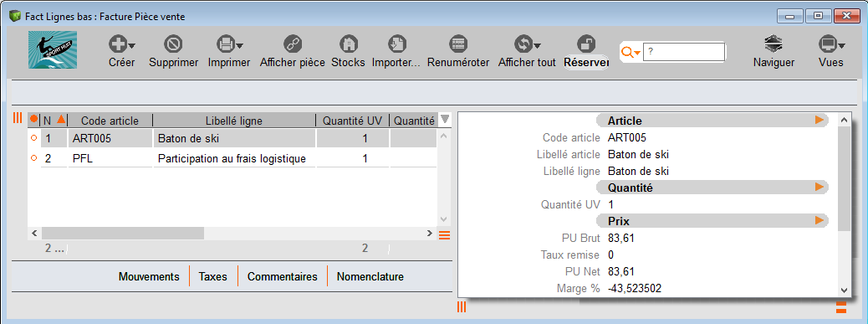
Task: Click the orange dot column header
Action: (x=33, y=119)
